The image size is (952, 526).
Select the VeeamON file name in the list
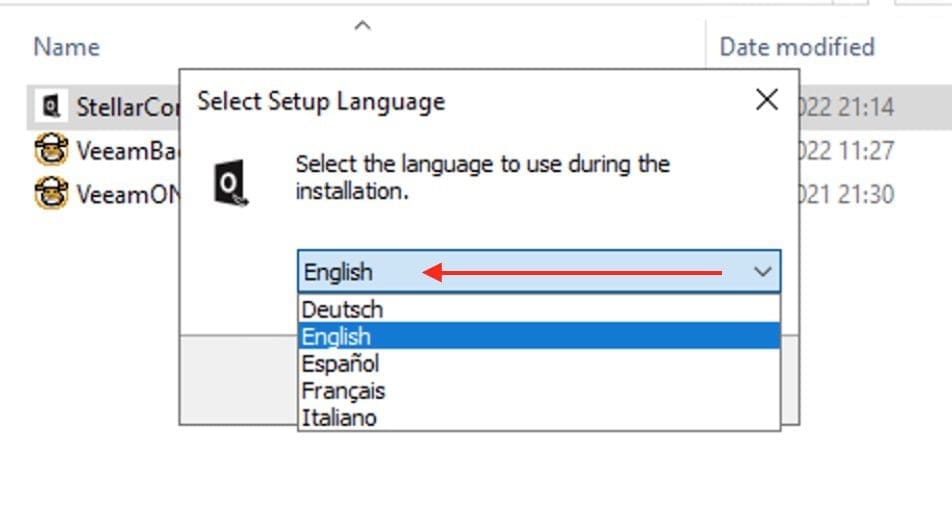point(126,194)
